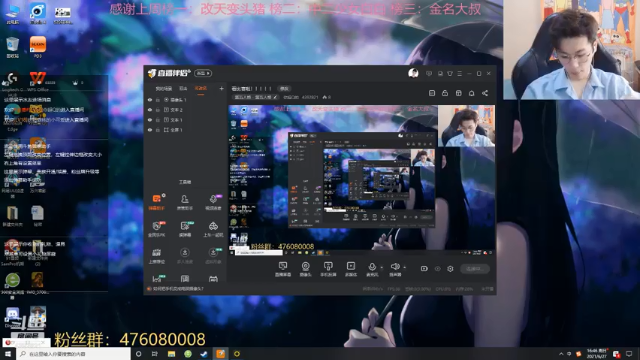Screen dimensions: 640x360
Task: Open the orange danmaku assistant tool
Action: [156, 202]
